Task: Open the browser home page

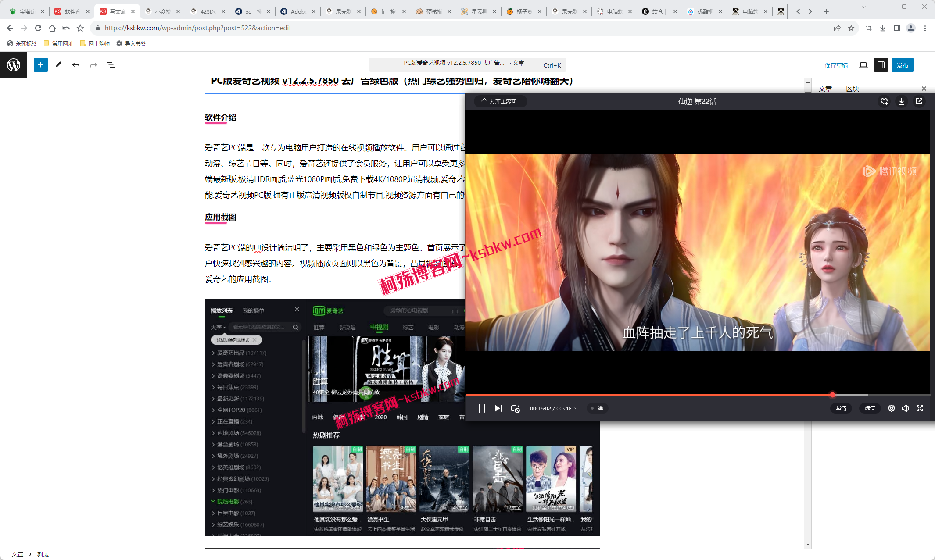Action: [52, 28]
